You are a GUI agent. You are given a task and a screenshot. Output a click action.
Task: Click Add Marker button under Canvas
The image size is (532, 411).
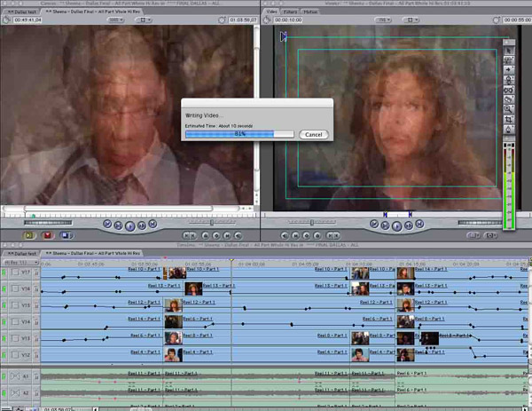[206, 235]
